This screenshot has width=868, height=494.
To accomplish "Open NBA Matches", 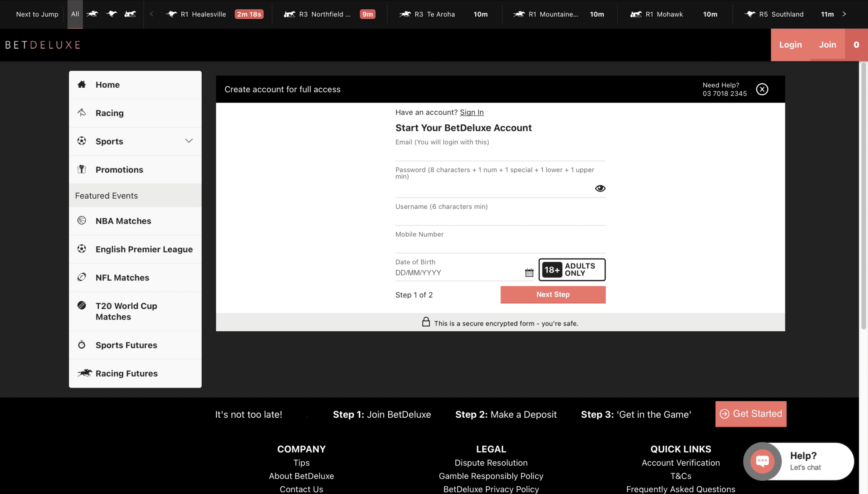I will click(135, 221).
